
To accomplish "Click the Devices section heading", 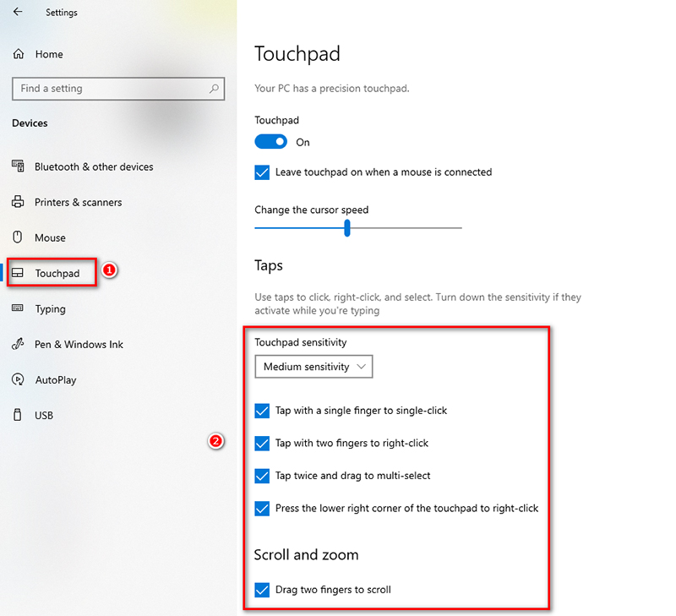I will pyautogui.click(x=30, y=123).
